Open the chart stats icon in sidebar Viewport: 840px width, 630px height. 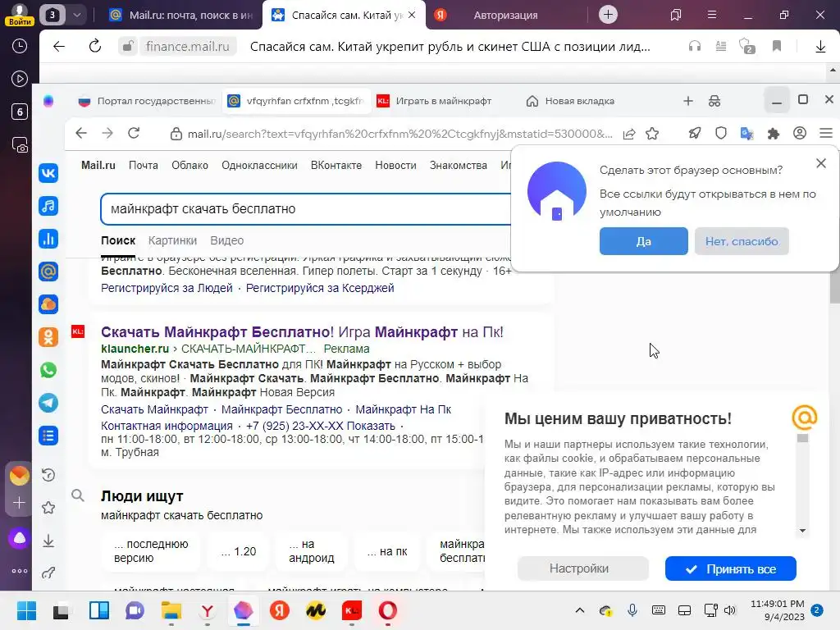[48, 239]
